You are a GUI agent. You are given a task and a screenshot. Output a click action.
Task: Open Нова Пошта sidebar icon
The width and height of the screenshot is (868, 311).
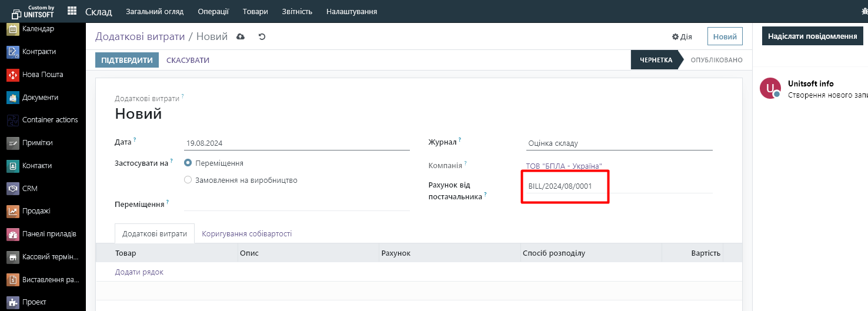[x=13, y=75]
